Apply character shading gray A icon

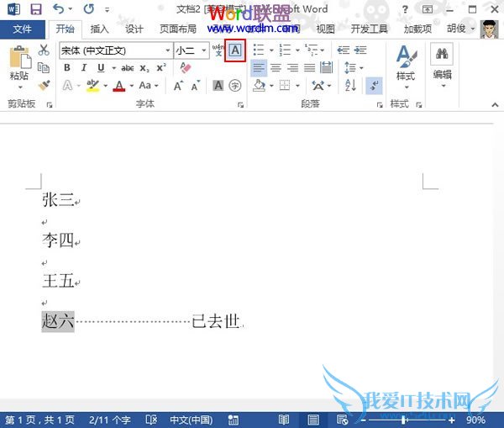tap(218, 85)
